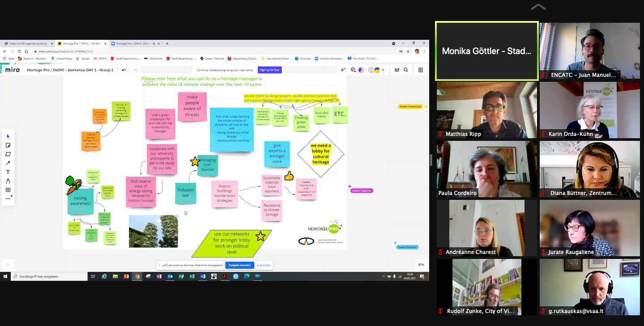Collapse the Zoom gallery with top chevron
Screen dimensions: 644x326
point(538,7)
